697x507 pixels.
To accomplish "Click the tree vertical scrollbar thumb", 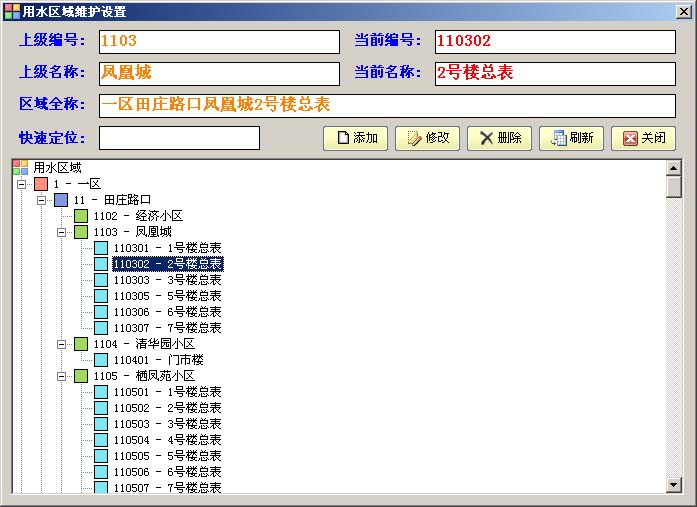I will [674, 187].
